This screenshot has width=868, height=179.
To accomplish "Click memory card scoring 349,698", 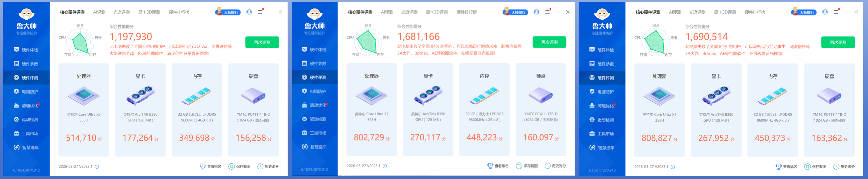I will [197, 110].
